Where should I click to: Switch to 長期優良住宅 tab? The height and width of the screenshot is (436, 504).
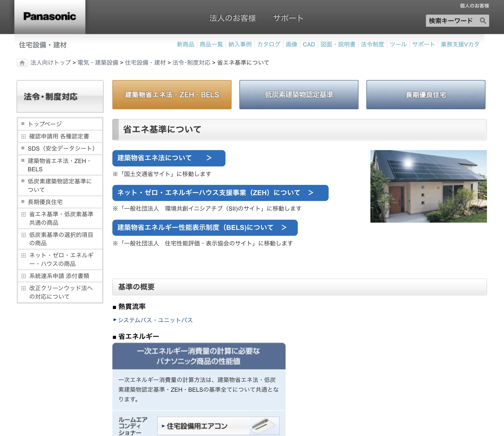pyautogui.click(x=426, y=95)
